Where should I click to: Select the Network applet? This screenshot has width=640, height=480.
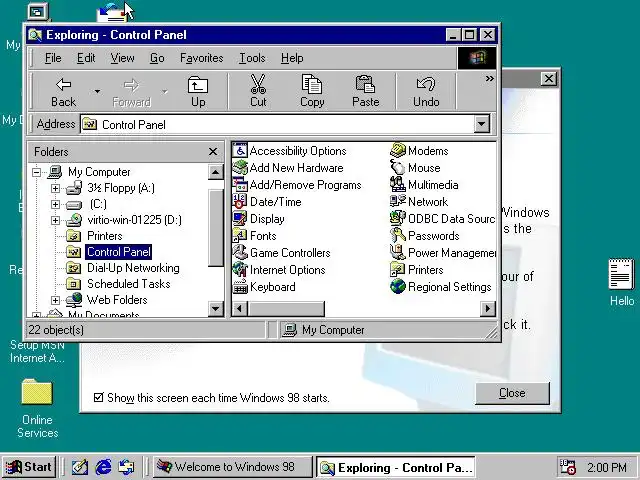click(419, 202)
